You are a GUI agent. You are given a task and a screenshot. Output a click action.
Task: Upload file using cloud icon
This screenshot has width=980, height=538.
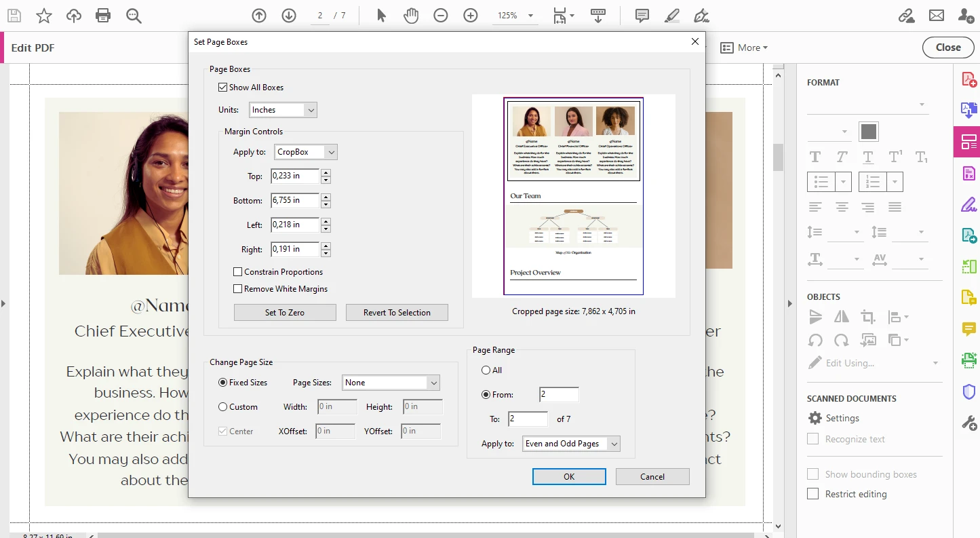[74, 16]
